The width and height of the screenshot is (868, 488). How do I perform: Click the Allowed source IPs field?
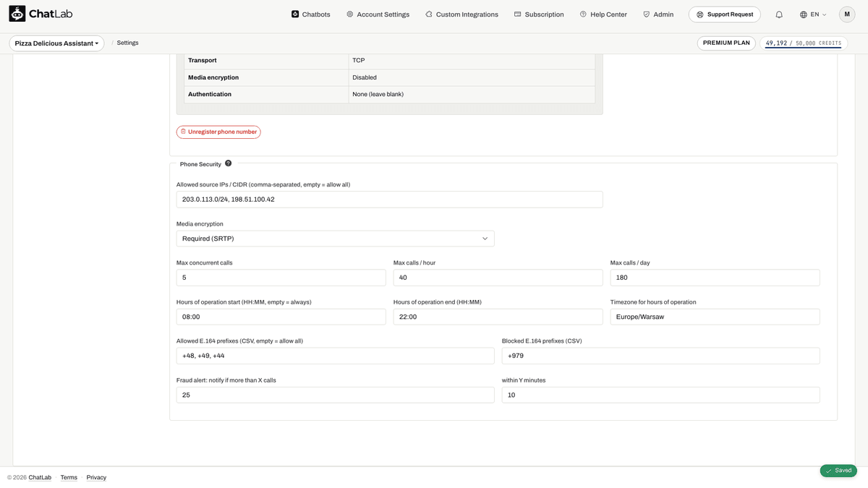point(389,200)
